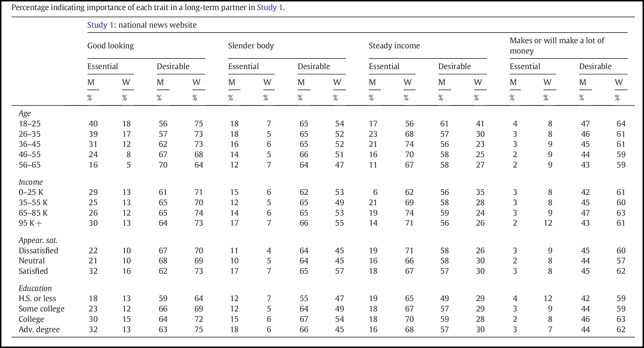Viewport: 644px width, 348px height.
Task: Click the Steady income column header
Action: pyautogui.click(x=394, y=46)
